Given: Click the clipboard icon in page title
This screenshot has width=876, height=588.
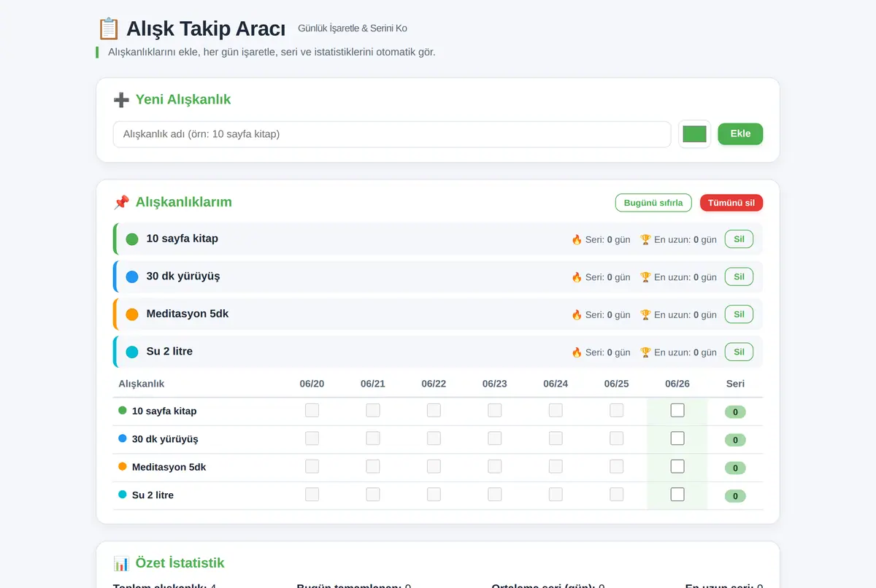Looking at the screenshot, I should coord(108,29).
